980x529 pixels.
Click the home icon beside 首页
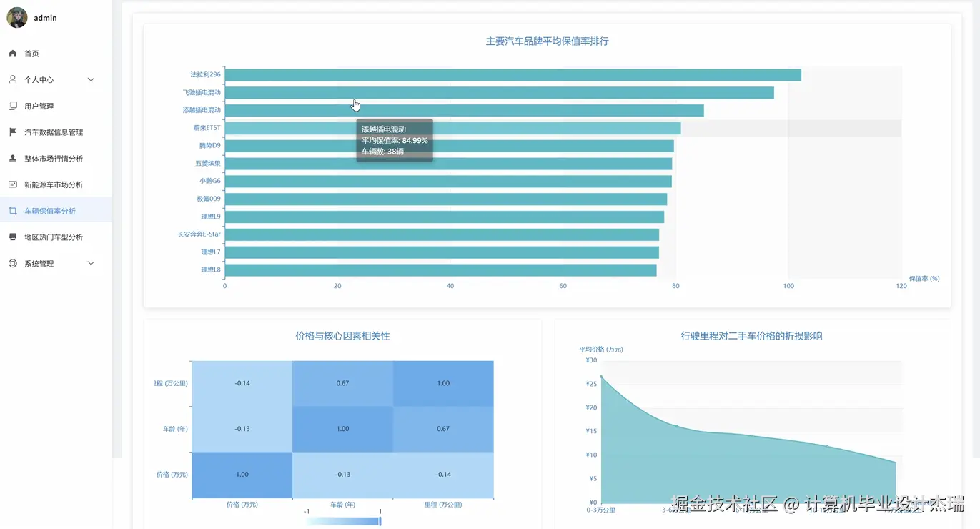(x=13, y=54)
